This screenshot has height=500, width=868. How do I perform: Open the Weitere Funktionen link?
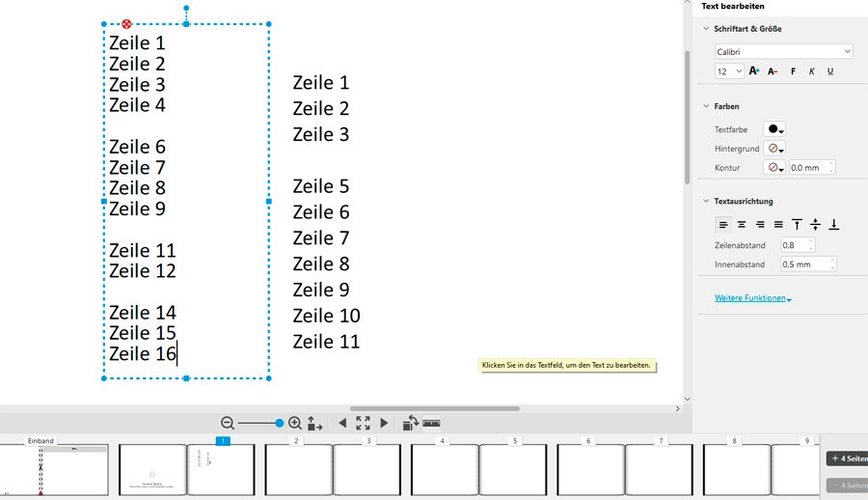coord(752,298)
